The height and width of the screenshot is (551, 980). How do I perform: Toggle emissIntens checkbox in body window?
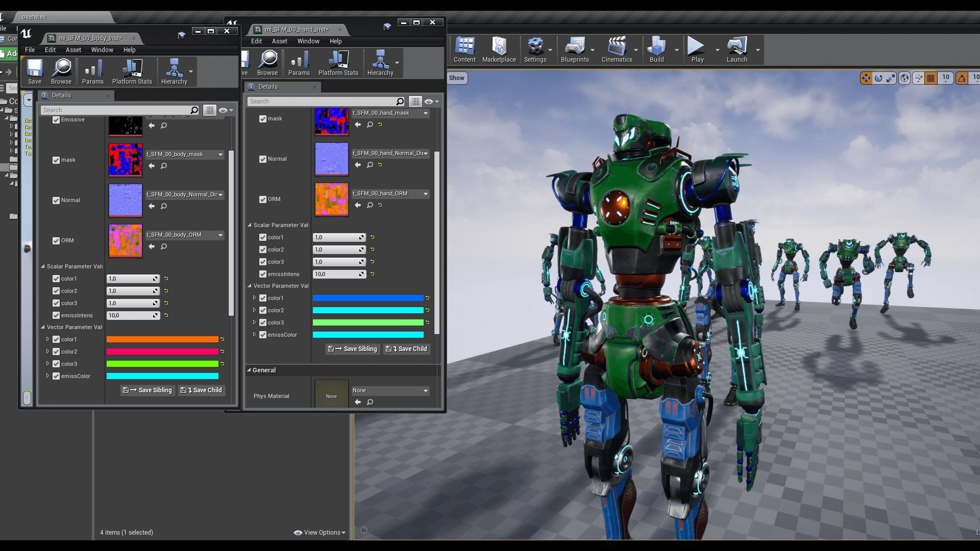coord(56,316)
